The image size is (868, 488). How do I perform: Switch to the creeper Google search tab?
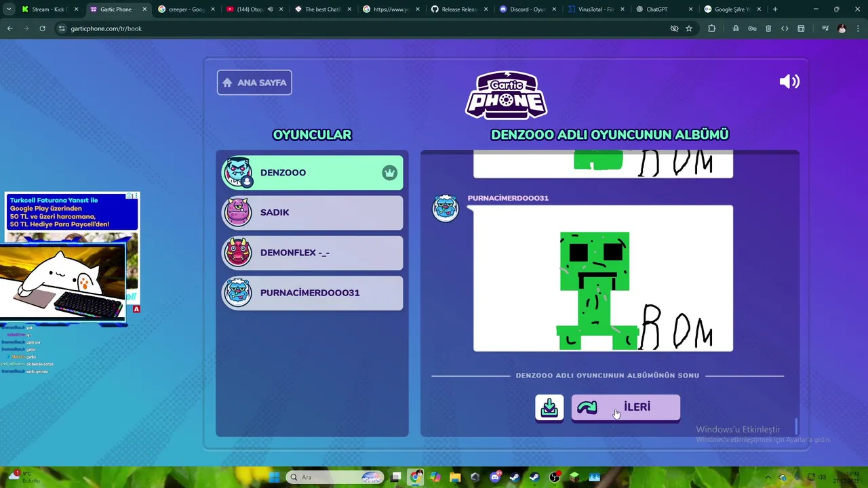click(186, 9)
